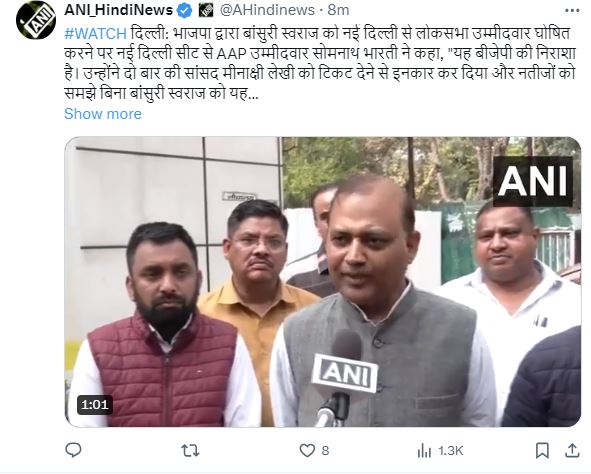
Task: View tweet analytics bar chart icon
Action: coord(424,451)
